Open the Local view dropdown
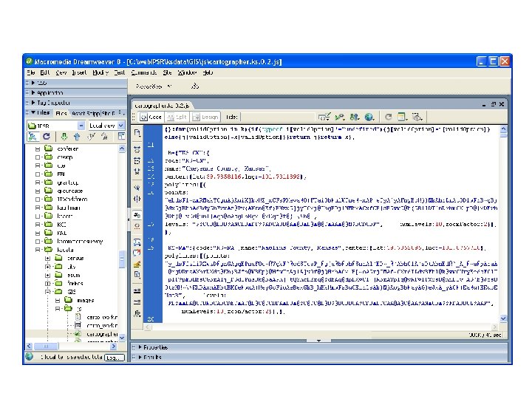 pos(106,126)
